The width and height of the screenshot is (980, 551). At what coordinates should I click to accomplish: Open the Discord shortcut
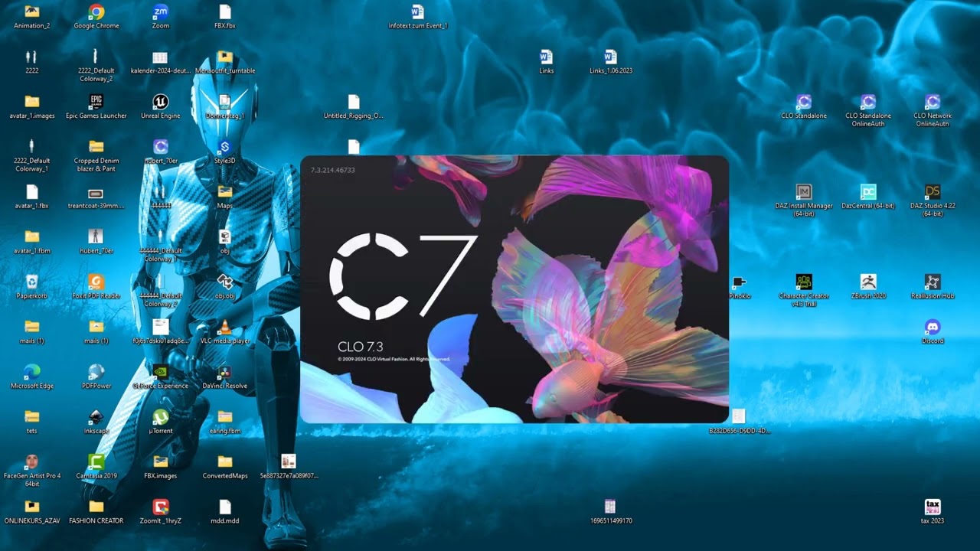coord(932,327)
